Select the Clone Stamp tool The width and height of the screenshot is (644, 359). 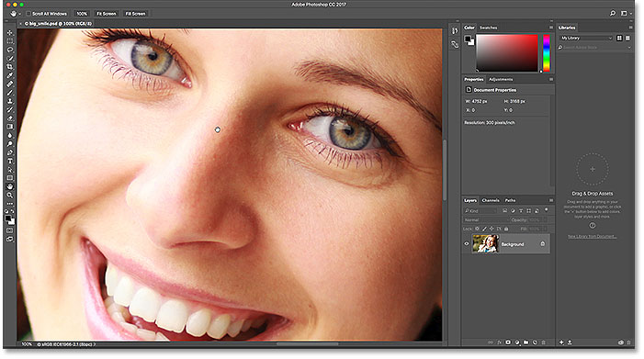click(10, 101)
